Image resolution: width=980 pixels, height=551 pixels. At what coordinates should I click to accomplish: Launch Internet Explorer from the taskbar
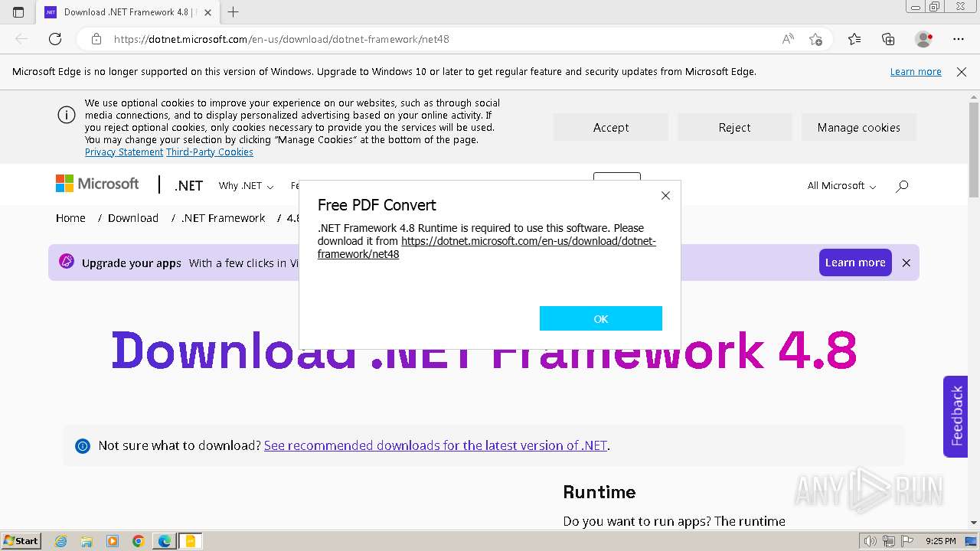point(60,541)
